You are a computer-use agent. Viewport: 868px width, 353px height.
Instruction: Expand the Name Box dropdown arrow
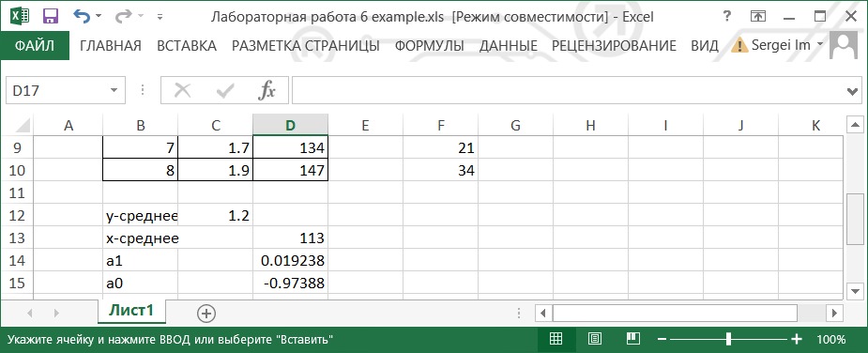[x=114, y=90]
